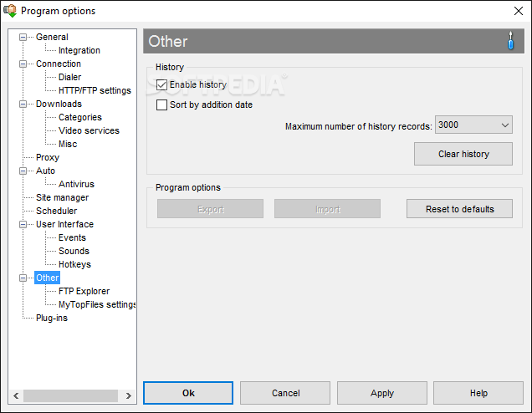532x413 pixels.
Task: Select the highlighted Other tree item
Action: pyautogui.click(x=47, y=278)
